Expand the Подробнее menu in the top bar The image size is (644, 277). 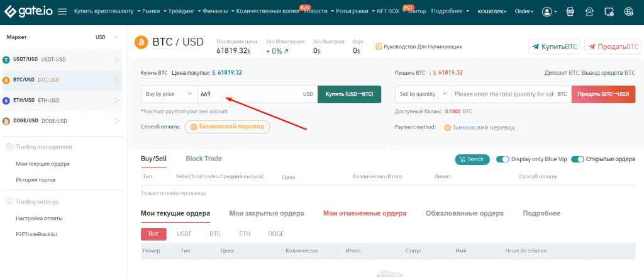450,11
